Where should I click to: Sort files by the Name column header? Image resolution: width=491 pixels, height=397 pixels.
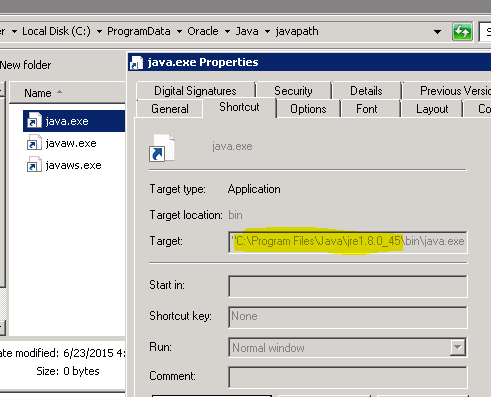click(x=67, y=93)
